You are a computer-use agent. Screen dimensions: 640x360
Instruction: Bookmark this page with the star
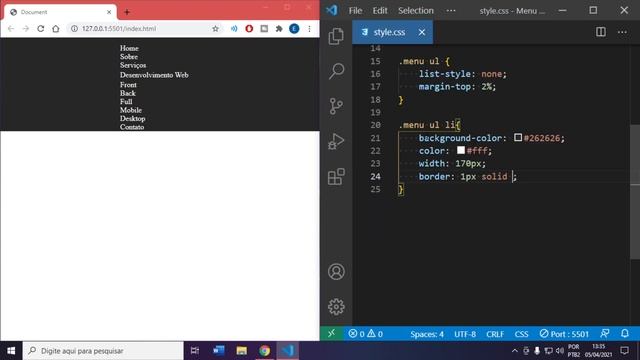[216, 29]
